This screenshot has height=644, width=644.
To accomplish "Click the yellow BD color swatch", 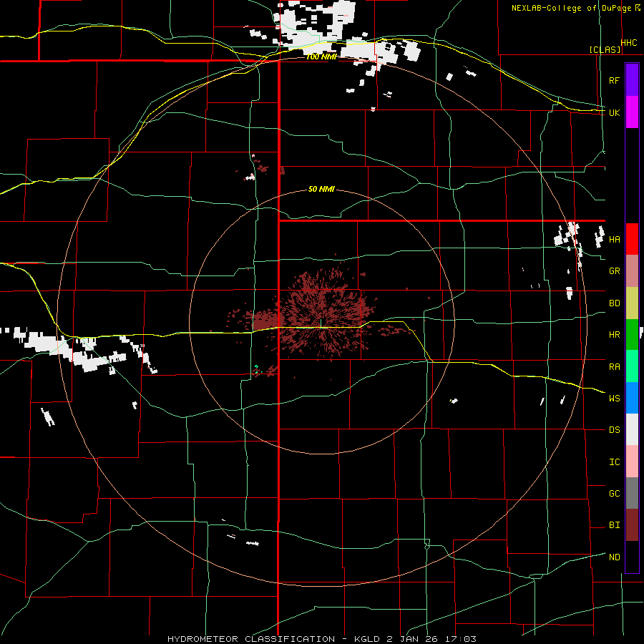I will tap(632, 303).
